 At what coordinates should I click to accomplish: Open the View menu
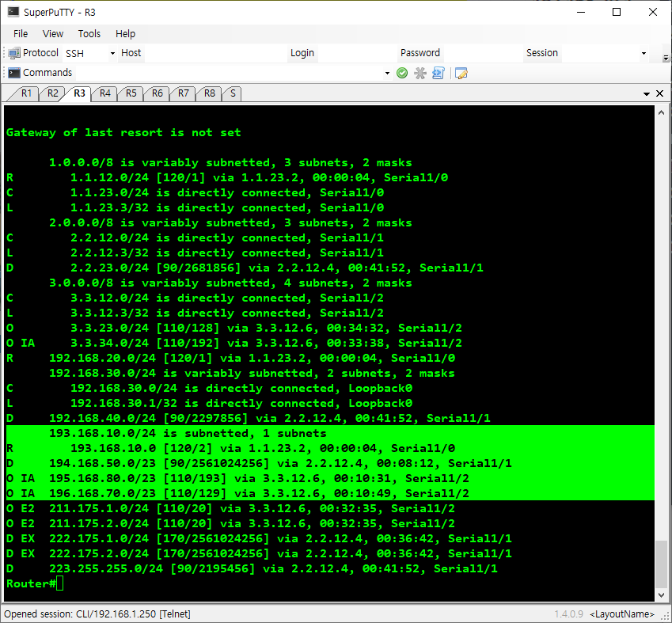(53, 34)
